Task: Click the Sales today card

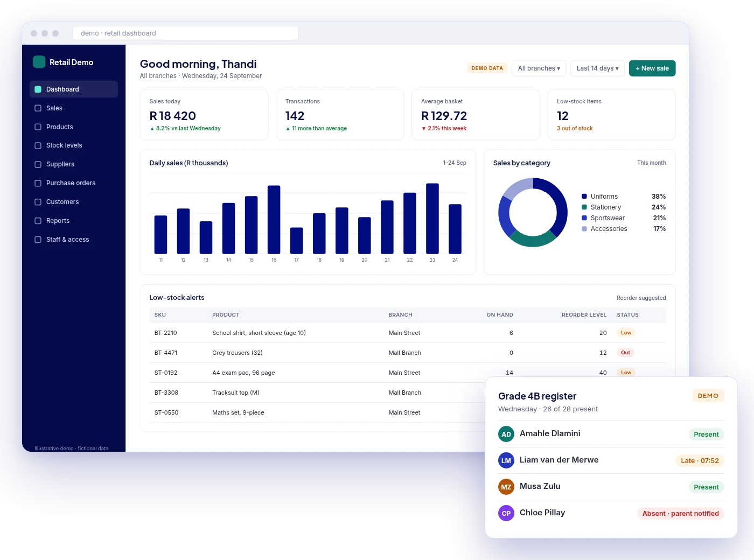Action: 204,115
